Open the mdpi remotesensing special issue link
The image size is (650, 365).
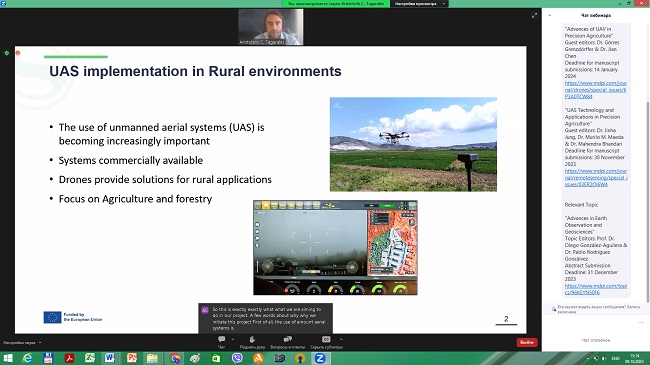(x=596, y=178)
